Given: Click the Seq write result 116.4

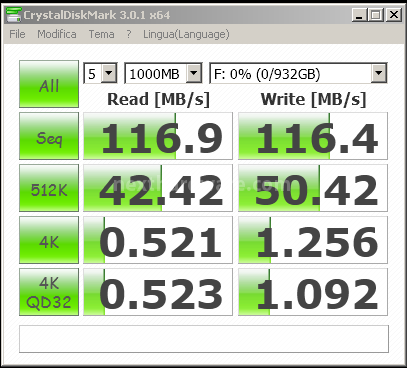Looking at the screenshot, I should (313, 136).
